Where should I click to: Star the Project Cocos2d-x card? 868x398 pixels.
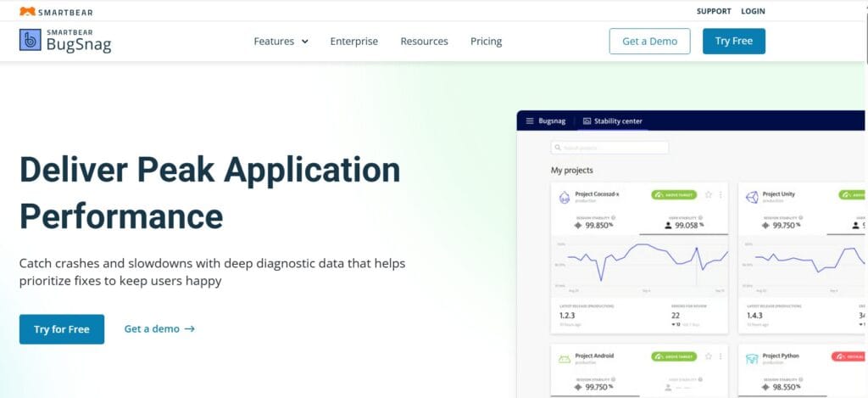(709, 194)
